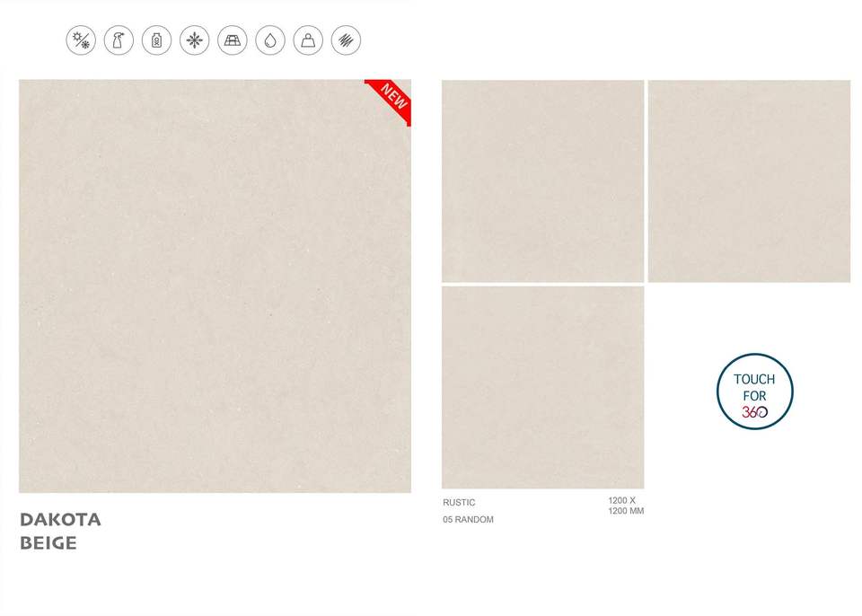Select the top-right random tile variation

tap(749, 181)
